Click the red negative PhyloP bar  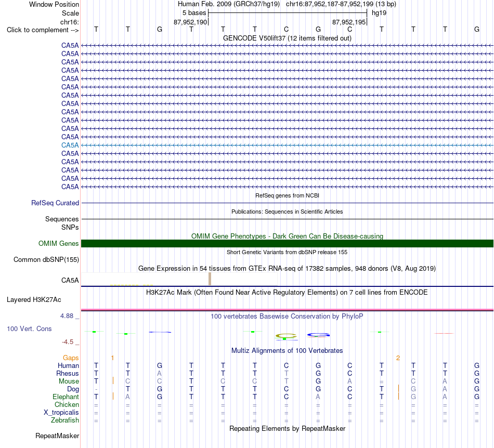444,333
